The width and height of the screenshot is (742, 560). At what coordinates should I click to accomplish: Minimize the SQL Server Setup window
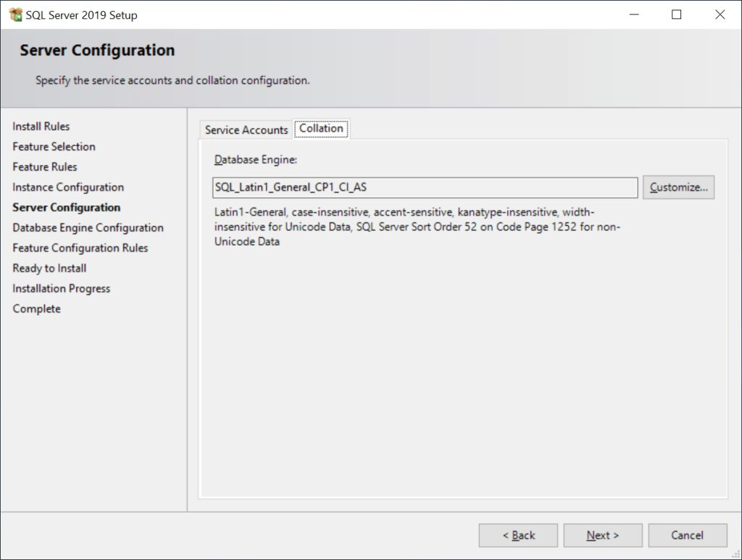tap(633, 14)
